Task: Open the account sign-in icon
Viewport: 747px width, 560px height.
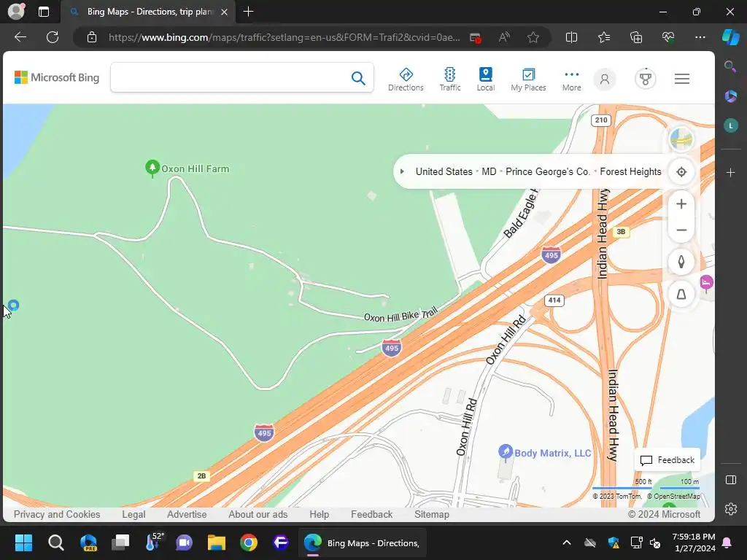Action: tap(605, 79)
